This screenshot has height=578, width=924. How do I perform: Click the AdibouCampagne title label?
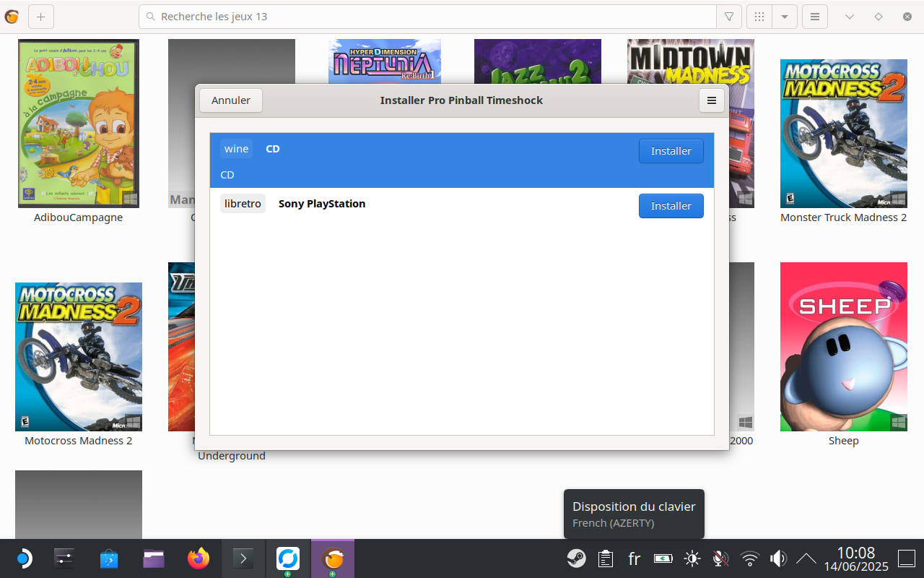pos(79,217)
